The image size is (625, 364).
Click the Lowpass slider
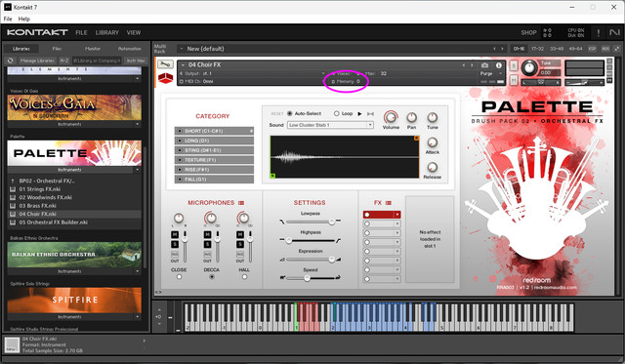click(x=311, y=222)
